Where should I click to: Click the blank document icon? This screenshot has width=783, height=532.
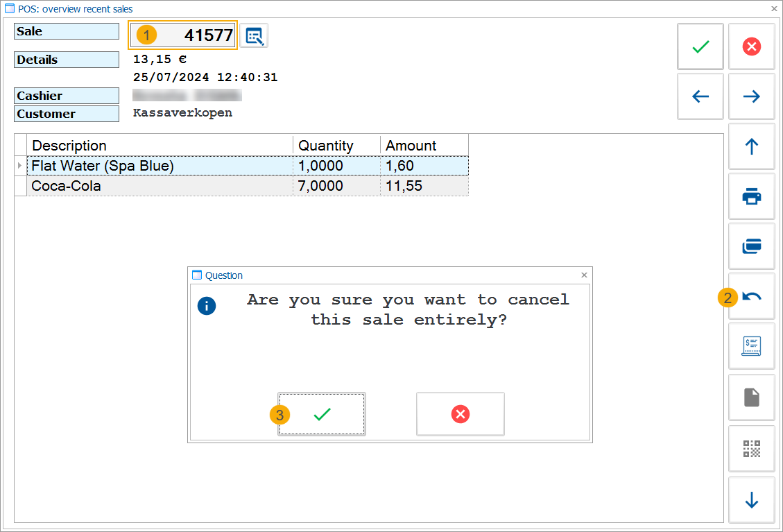(x=751, y=397)
